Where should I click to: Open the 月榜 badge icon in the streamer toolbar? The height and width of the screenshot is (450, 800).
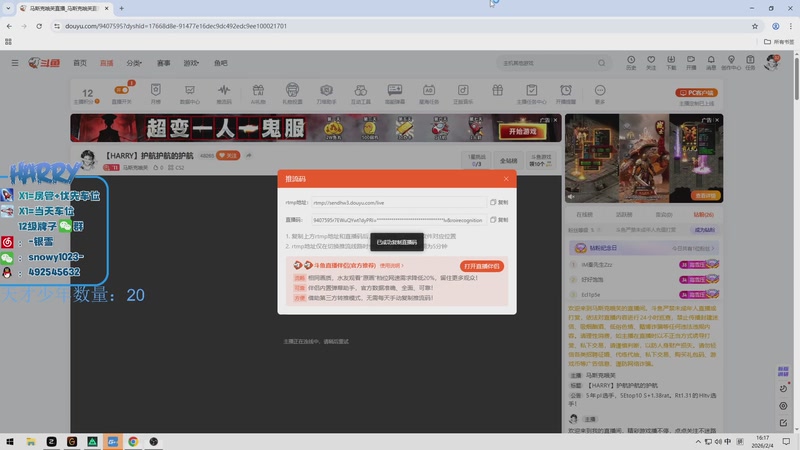(156, 90)
